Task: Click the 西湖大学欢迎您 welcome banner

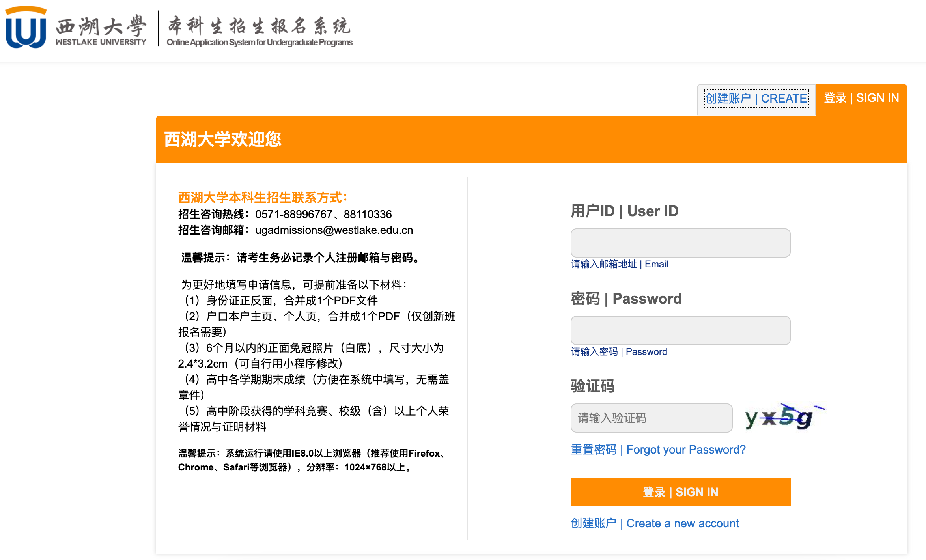Action: 223,139
